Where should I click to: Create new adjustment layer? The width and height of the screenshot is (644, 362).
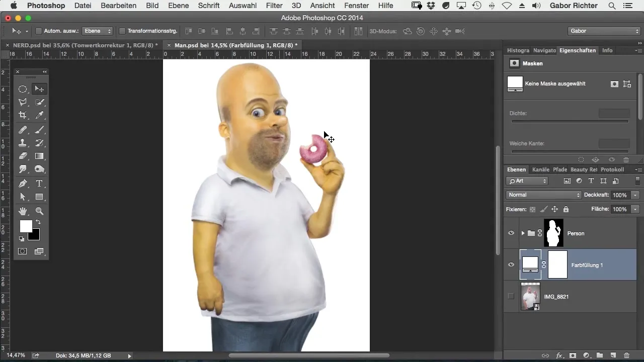tap(586, 355)
